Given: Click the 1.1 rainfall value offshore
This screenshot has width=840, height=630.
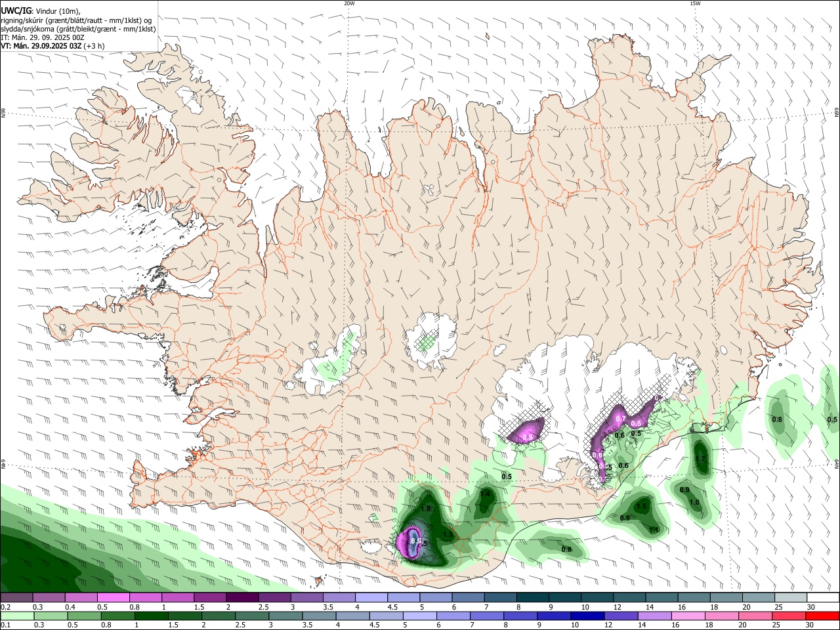Looking at the screenshot, I should (x=654, y=530).
